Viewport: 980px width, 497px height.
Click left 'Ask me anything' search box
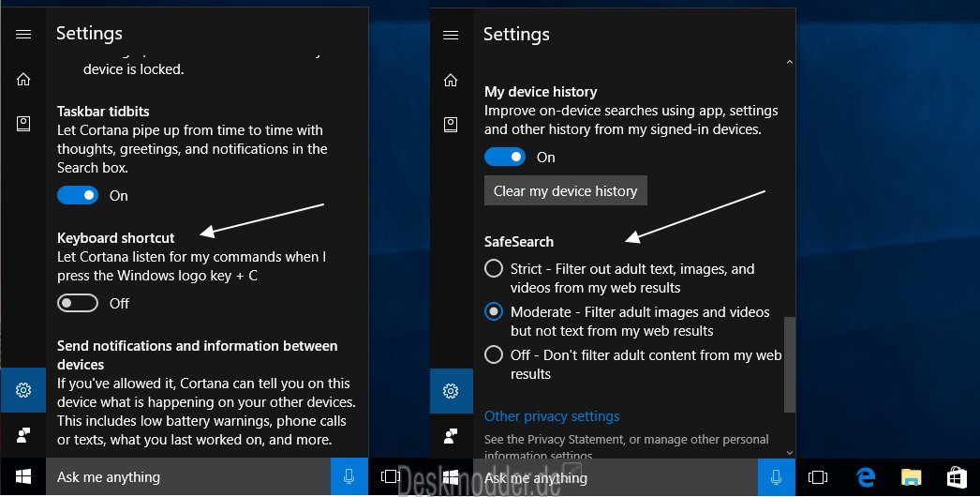(x=188, y=477)
